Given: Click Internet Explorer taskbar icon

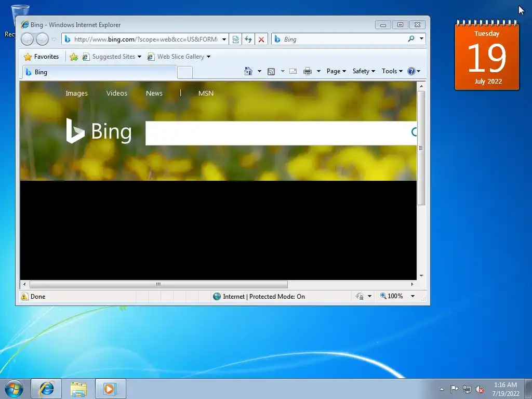Looking at the screenshot, I should point(46,389).
